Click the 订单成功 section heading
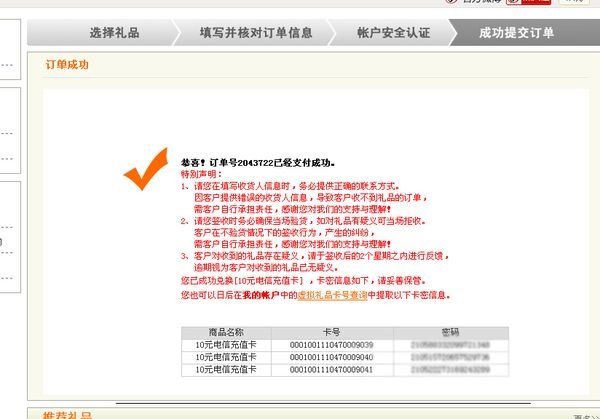 [68, 65]
